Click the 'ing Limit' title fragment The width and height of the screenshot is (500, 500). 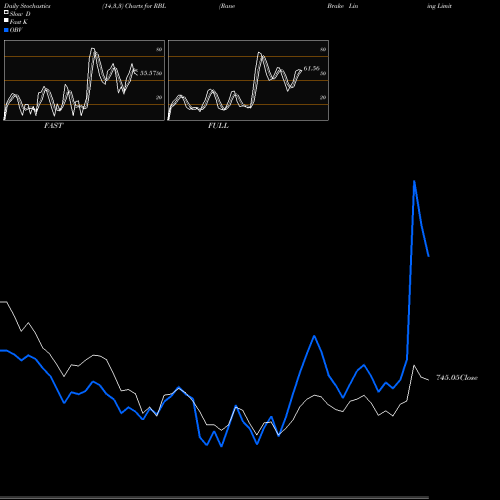pyautogui.click(x=439, y=6)
